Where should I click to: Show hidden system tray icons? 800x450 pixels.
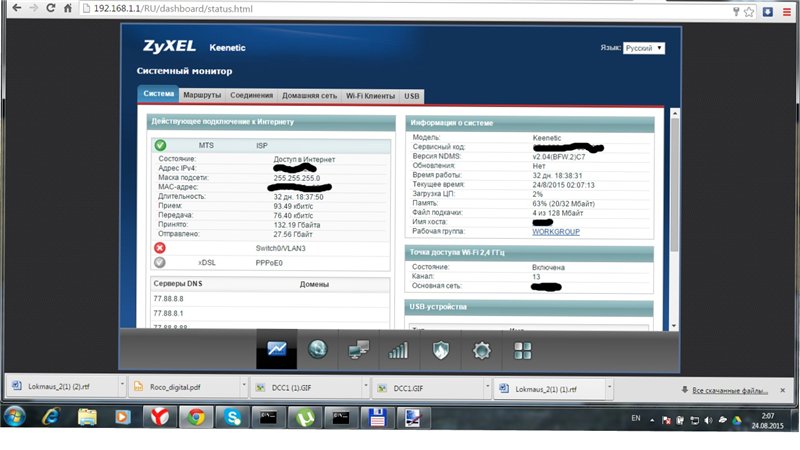point(652,420)
